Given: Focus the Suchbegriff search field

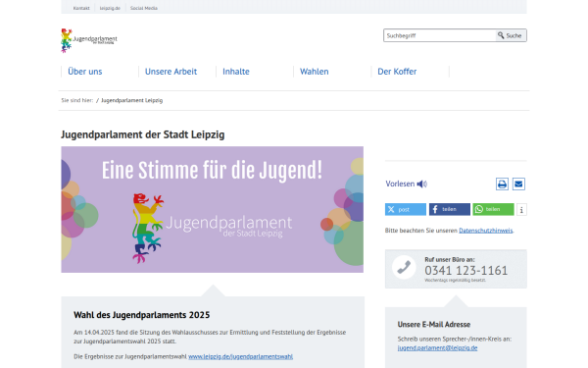Looking at the screenshot, I should point(439,35).
